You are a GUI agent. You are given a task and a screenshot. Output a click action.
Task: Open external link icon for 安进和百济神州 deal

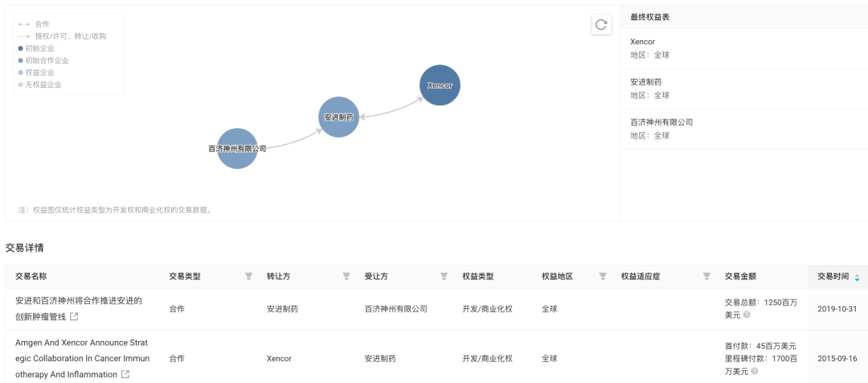click(x=74, y=316)
